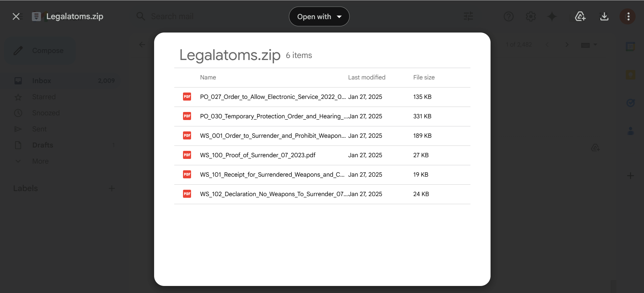
Task: Click the Last modified column header
Action: 367,77
